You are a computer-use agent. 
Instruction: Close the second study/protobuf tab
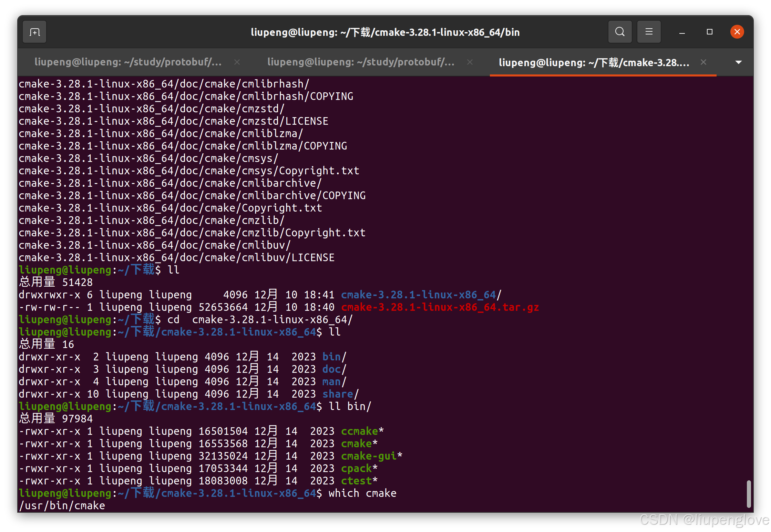470,62
